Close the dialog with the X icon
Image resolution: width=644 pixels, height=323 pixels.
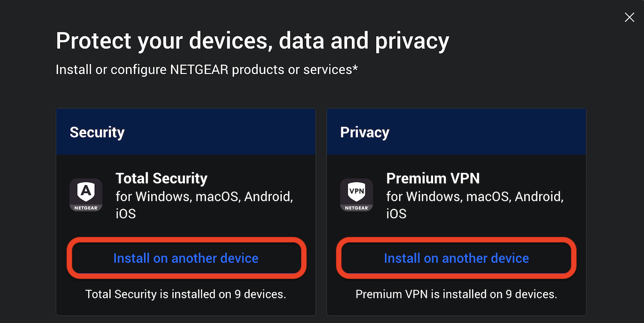click(x=630, y=18)
